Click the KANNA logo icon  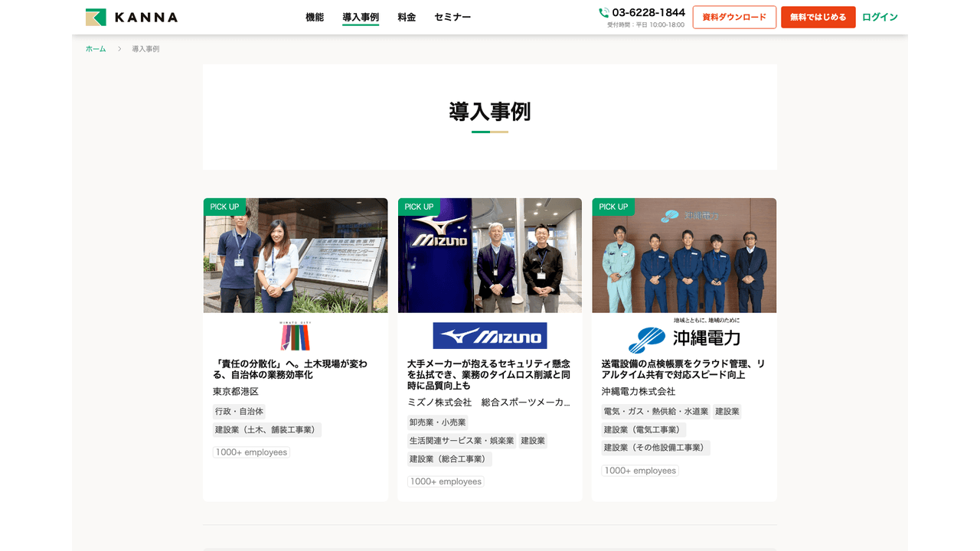[96, 17]
